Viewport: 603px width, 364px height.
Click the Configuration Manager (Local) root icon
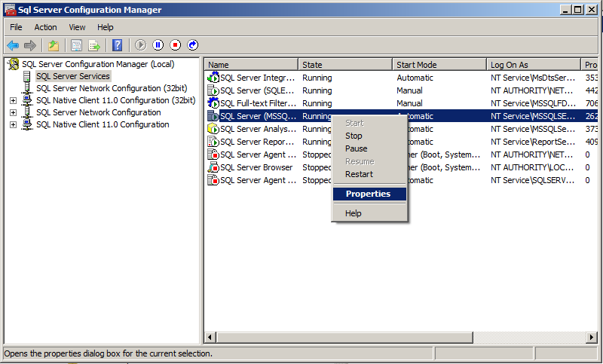coord(14,64)
